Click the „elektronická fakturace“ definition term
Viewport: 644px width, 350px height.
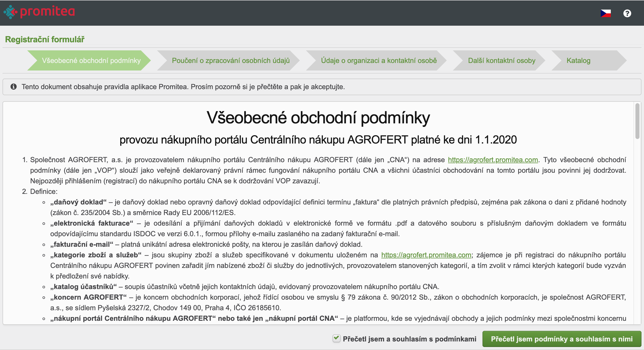(92, 223)
